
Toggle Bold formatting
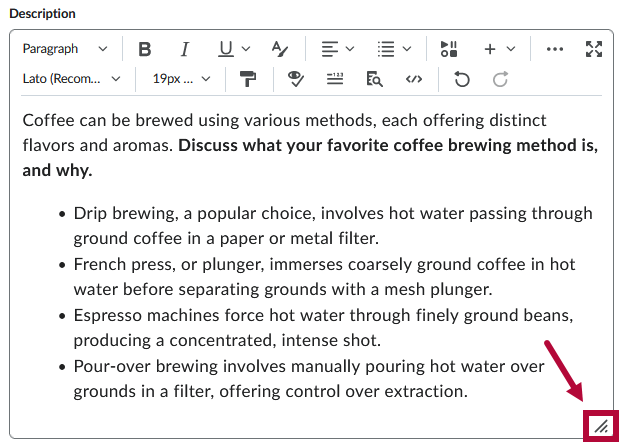144,49
